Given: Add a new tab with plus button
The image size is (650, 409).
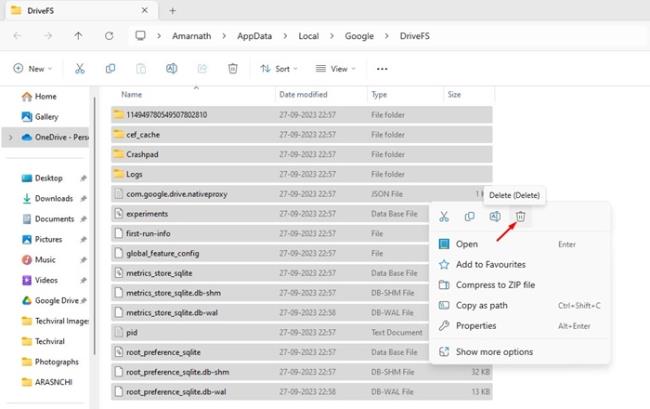Looking at the screenshot, I should pyautogui.click(x=172, y=11).
